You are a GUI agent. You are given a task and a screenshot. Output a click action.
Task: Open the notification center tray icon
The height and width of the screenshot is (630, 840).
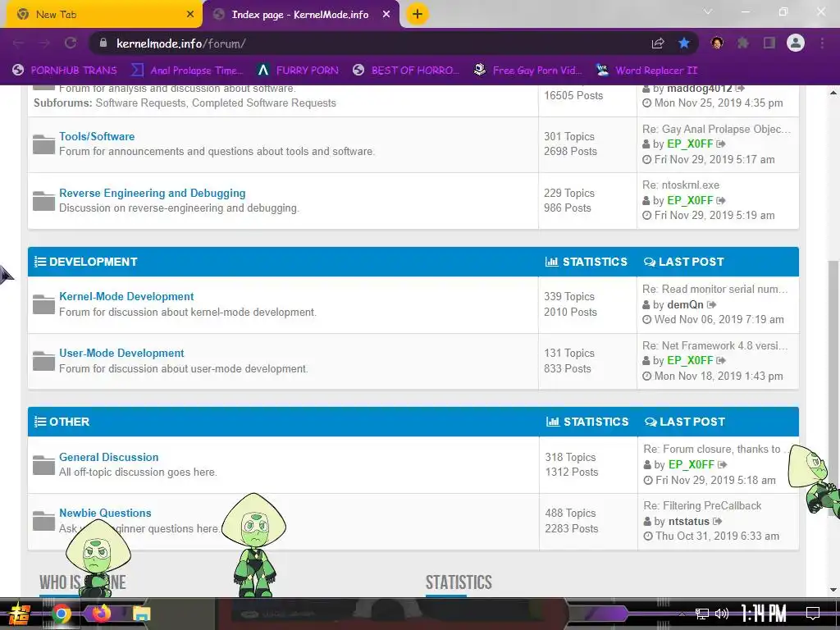[x=813, y=614]
